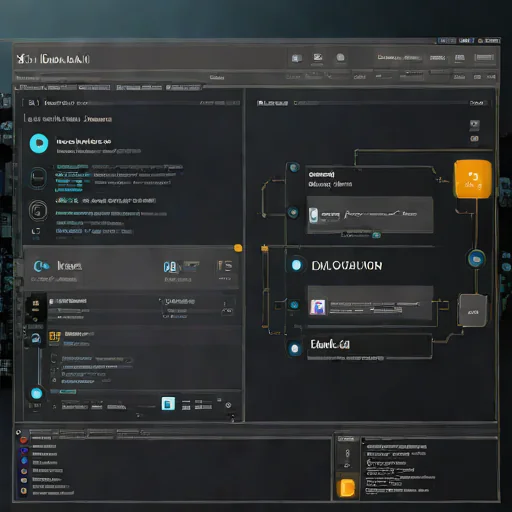Click the large cyan chat bubble icon

(x=39, y=143)
